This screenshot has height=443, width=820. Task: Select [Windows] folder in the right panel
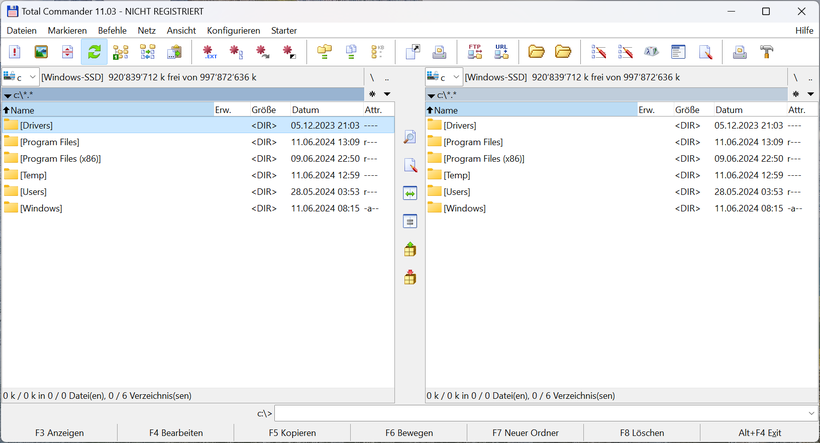621,208
